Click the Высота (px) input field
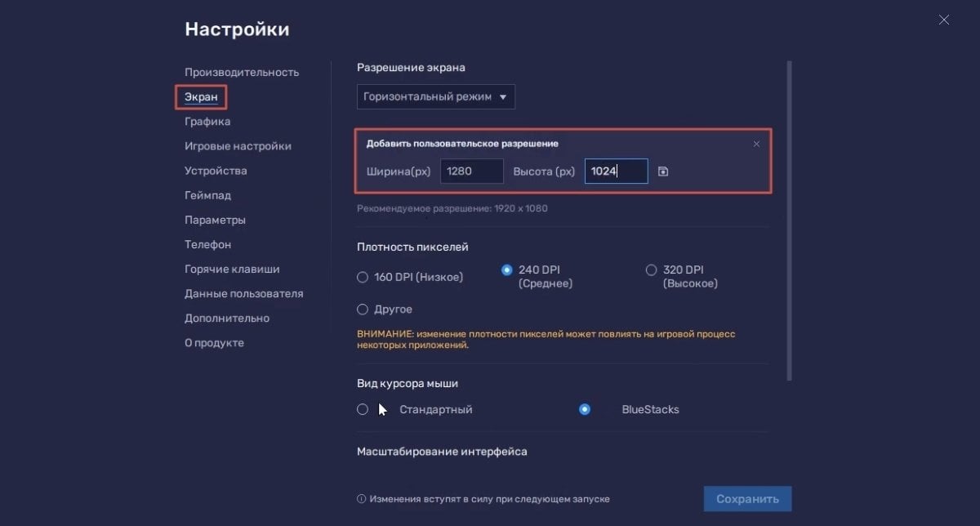The width and height of the screenshot is (980, 526). click(x=617, y=172)
